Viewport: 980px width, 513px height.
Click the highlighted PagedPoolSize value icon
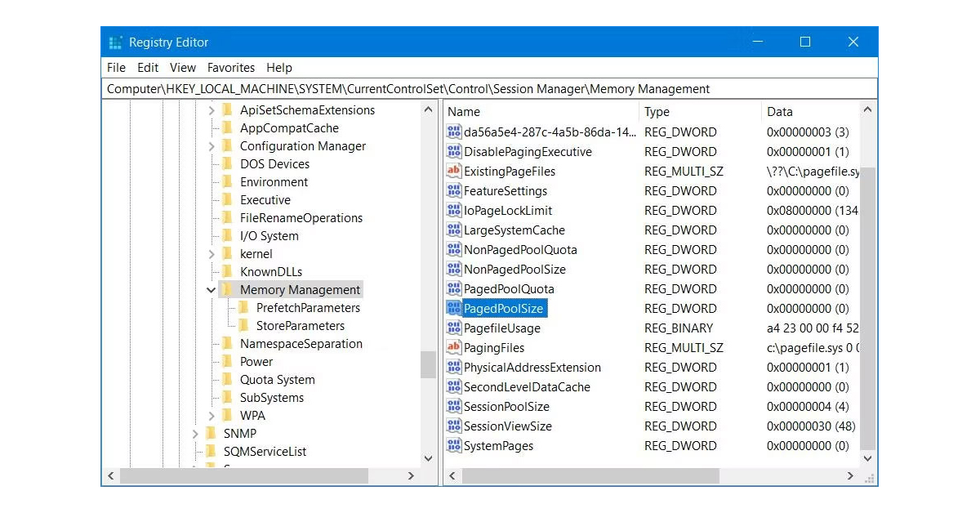[x=455, y=308]
